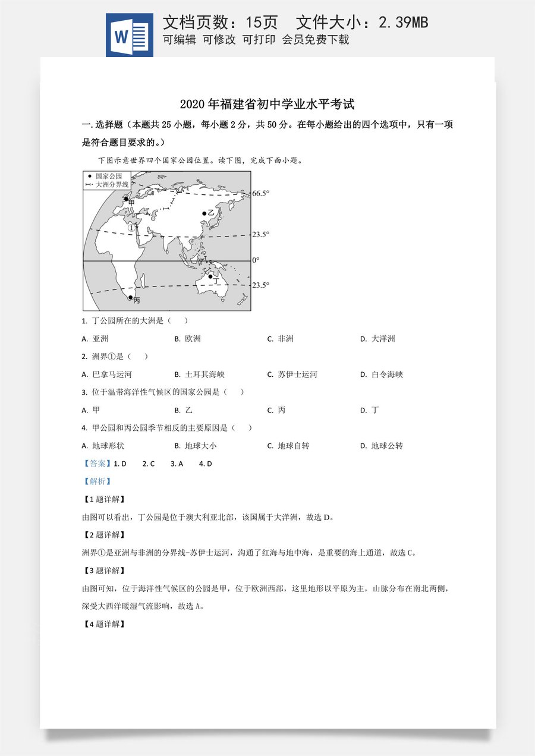Select option 'B. 乙' of question 3
The width and height of the screenshot is (535, 756).
[184, 410]
